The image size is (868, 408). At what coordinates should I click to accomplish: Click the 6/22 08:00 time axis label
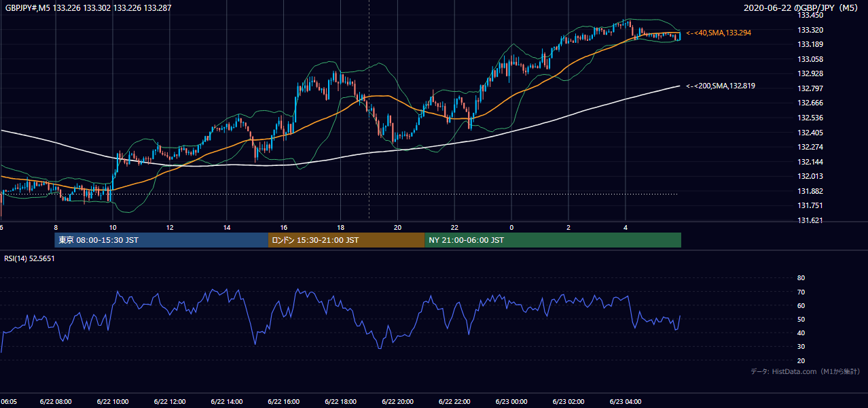(56, 402)
